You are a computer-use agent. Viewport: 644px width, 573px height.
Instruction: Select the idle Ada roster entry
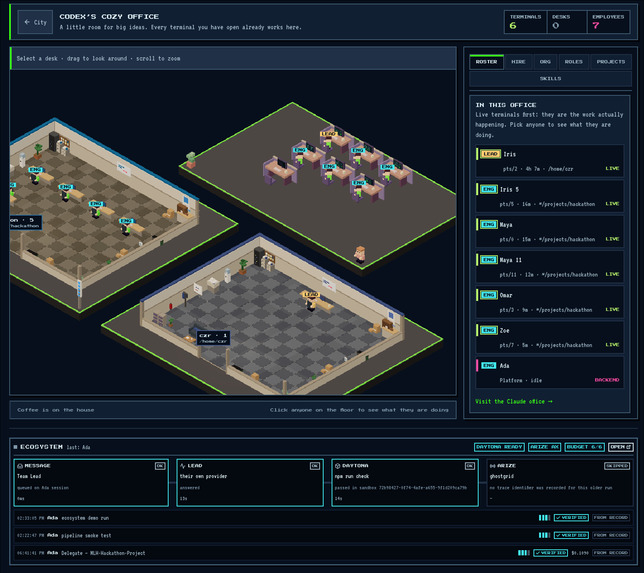click(x=550, y=373)
